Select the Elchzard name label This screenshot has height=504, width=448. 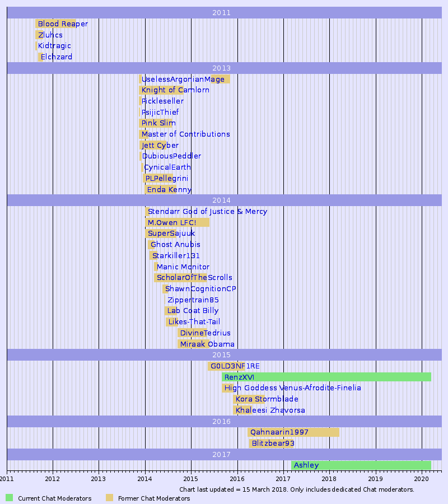click(x=55, y=57)
